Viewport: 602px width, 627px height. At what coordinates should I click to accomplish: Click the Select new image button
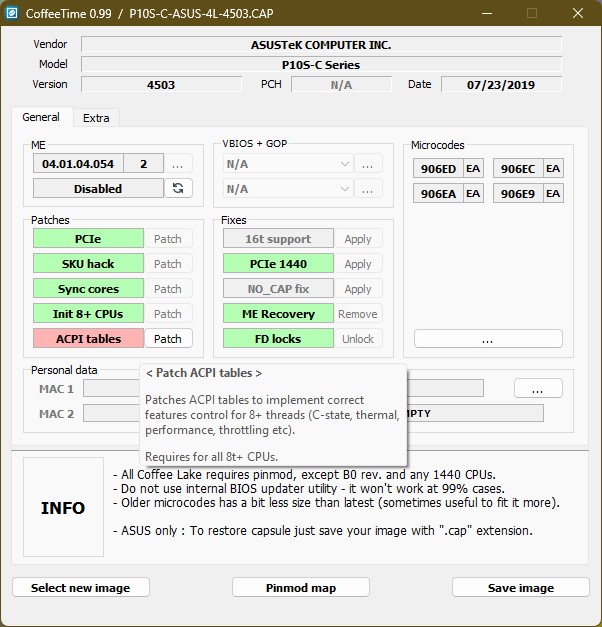tap(81, 587)
